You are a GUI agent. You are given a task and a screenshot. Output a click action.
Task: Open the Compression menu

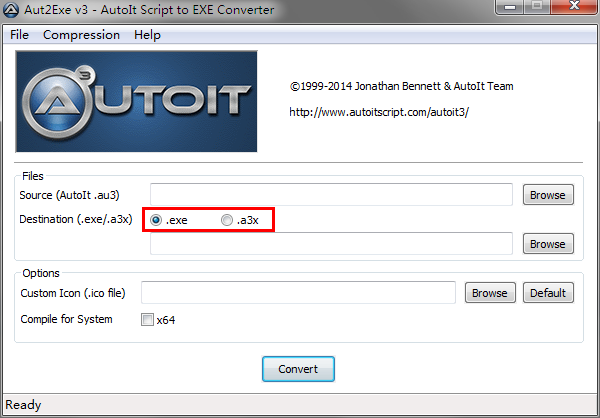tap(81, 35)
